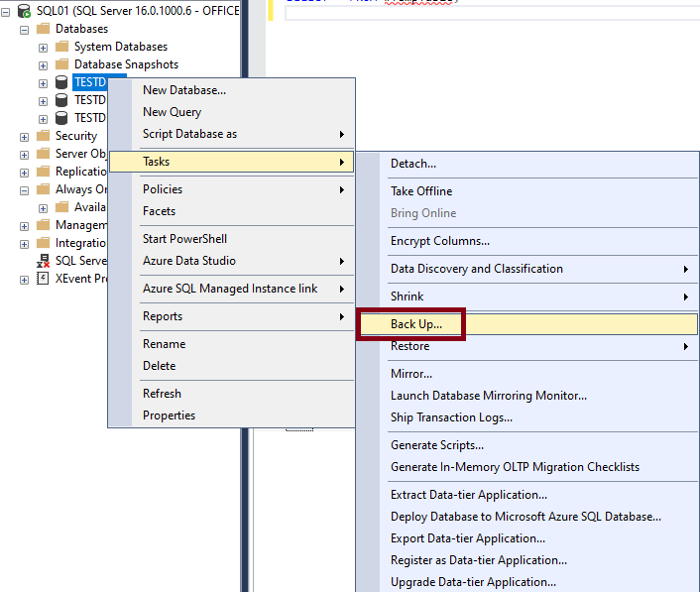Choose Generate Scripts...
Screen dimensions: 700x592
click(528, 445)
